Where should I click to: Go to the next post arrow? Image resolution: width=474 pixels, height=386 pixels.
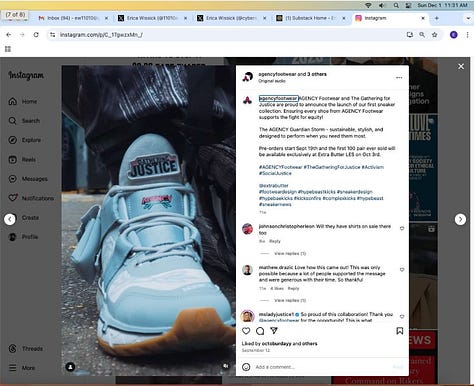click(460, 219)
